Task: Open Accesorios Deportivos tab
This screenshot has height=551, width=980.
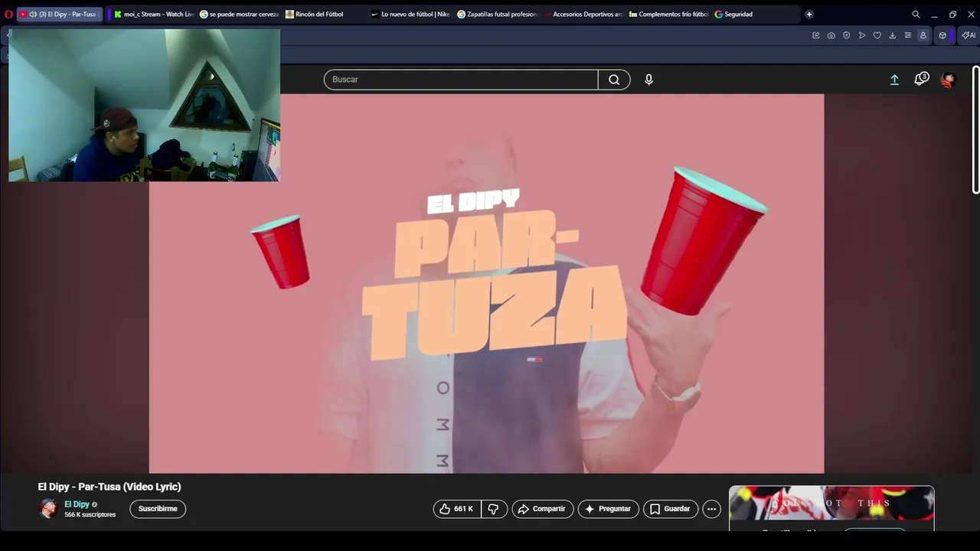Action: pyautogui.click(x=583, y=14)
